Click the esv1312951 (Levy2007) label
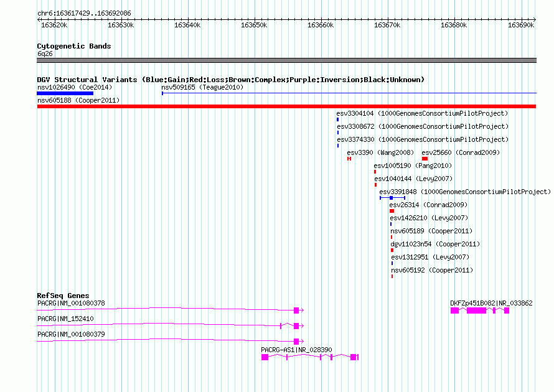Viewport: 554px width, 392px height. point(430,257)
